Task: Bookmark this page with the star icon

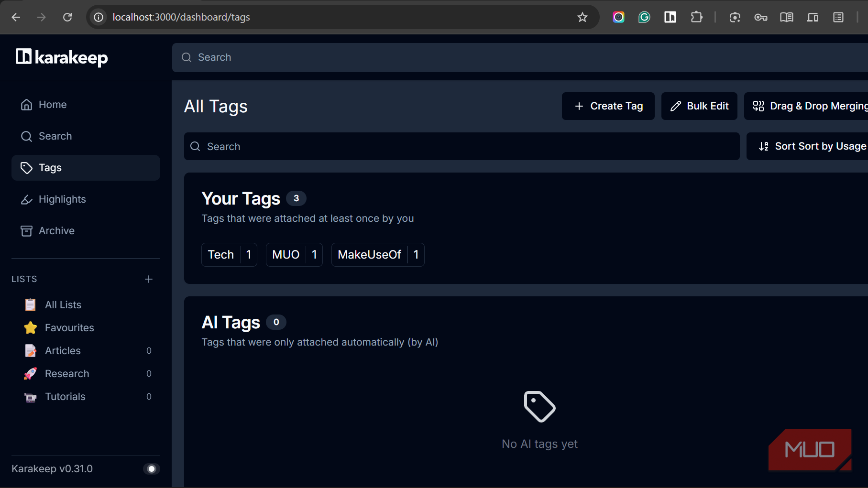Action: [x=582, y=17]
